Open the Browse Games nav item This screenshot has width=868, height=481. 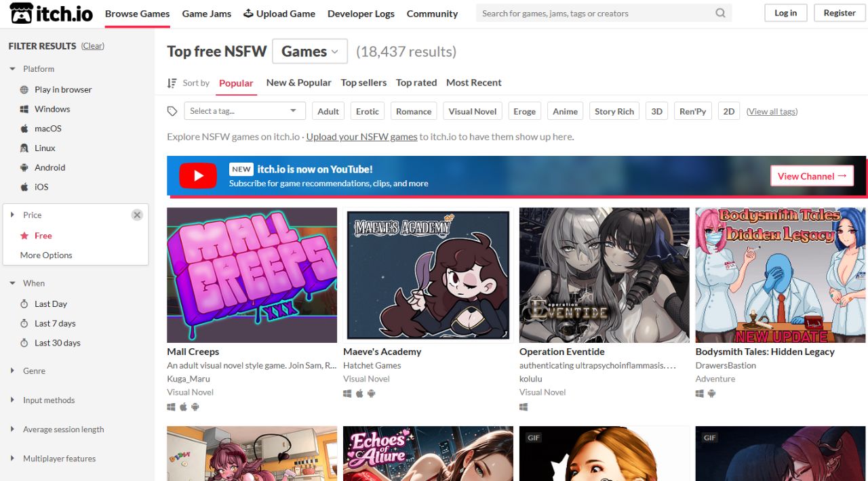[138, 14]
